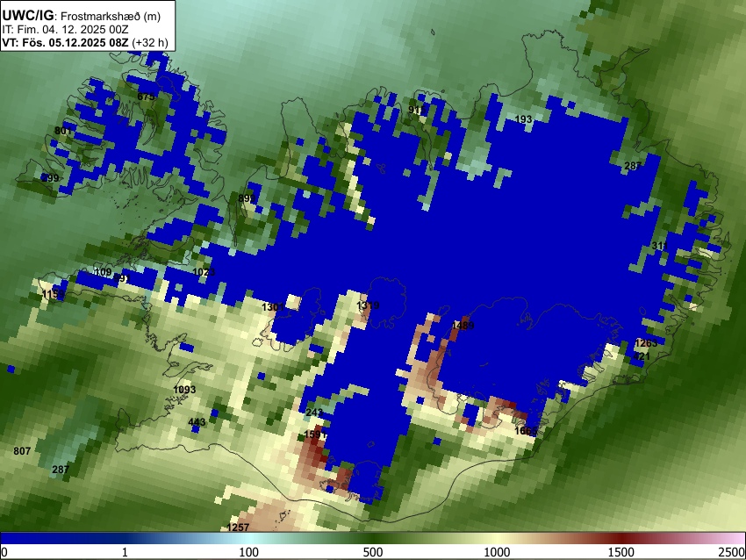Click the 1263 map value
The image size is (746, 560).
pyautogui.click(x=646, y=343)
